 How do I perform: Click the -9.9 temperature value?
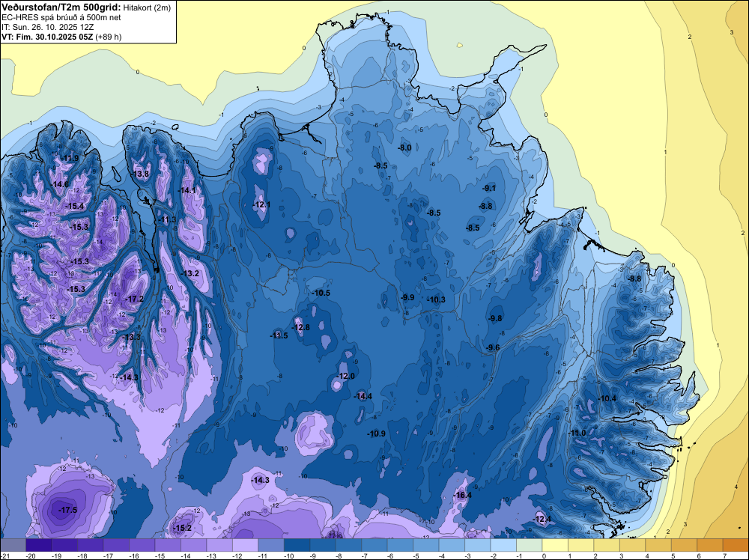(407, 297)
